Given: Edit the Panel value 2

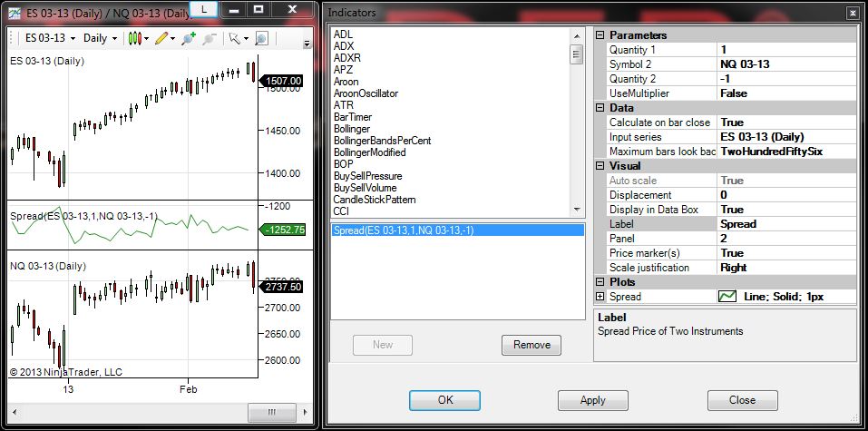Looking at the screenshot, I should (786, 239).
